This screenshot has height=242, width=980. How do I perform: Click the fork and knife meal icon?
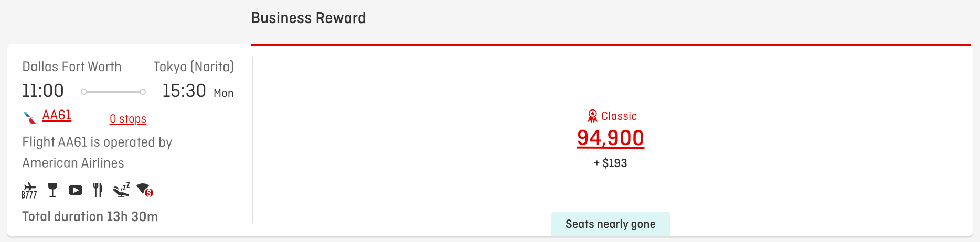[x=98, y=190]
